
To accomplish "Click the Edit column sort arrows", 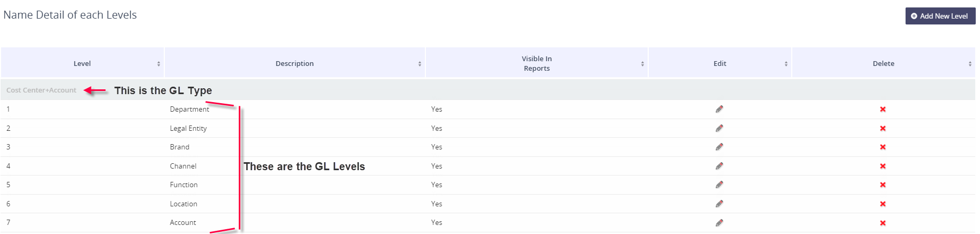I will coord(786,64).
